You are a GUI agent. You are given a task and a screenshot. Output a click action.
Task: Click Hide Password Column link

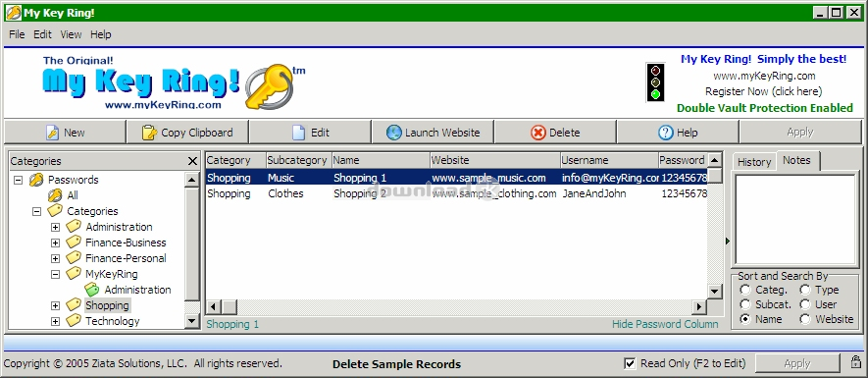[665, 324]
